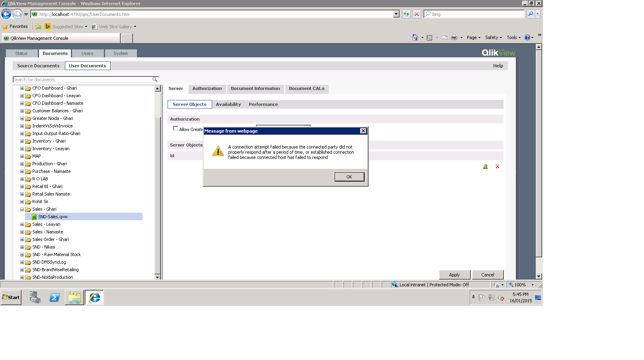Screen dimensions: 644x360
Task: Switch to the Authorization tab
Action: click(207, 89)
